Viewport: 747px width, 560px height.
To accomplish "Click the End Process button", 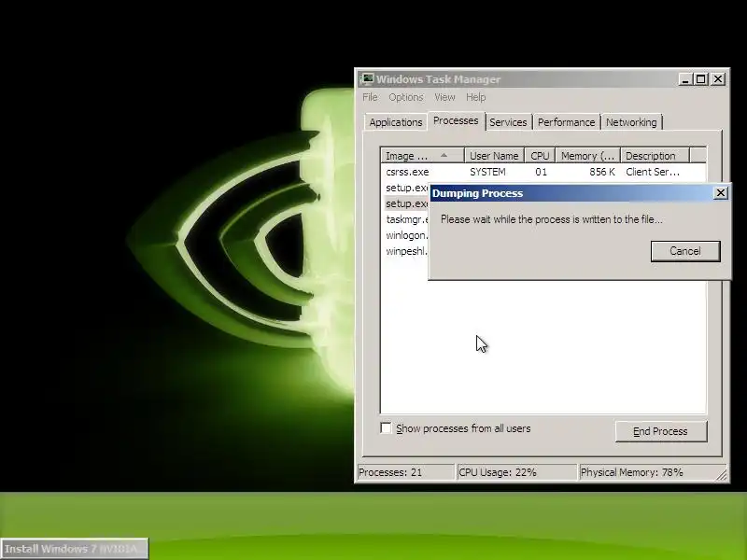I will [661, 431].
